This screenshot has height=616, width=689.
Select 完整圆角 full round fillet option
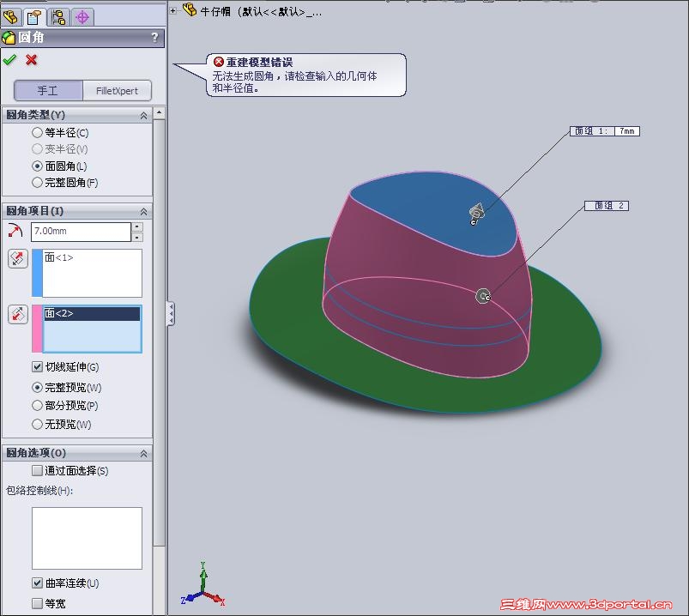(x=38, y=183)
